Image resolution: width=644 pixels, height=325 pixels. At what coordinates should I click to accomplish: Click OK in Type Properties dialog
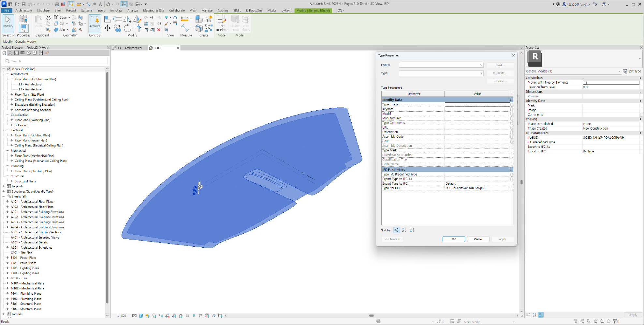pyautogui.click(x=454, y=239)
